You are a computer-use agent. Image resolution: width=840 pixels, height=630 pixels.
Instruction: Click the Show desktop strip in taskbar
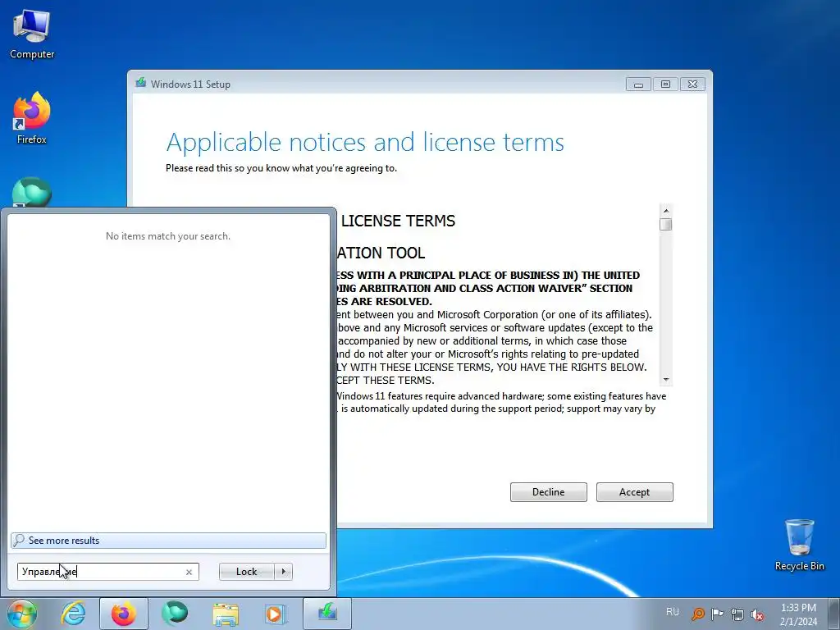[x=833, y=614]
